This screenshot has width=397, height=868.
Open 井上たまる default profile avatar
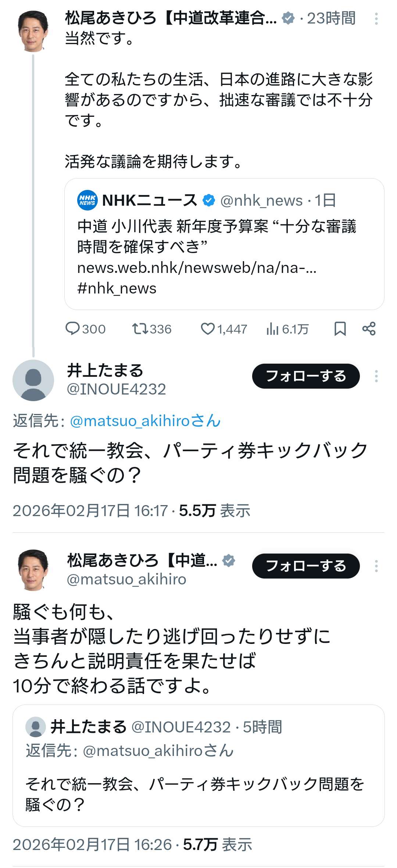tap(33, 380)
